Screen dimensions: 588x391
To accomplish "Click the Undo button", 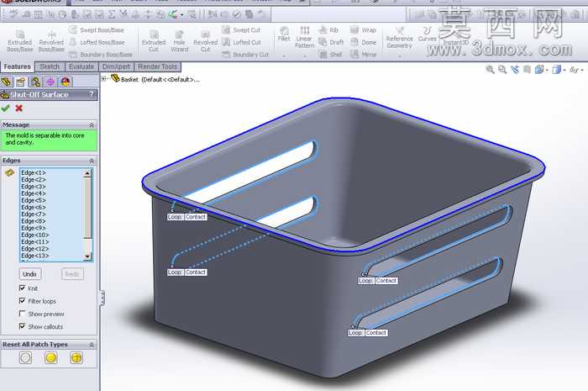I will coord(29,274).
